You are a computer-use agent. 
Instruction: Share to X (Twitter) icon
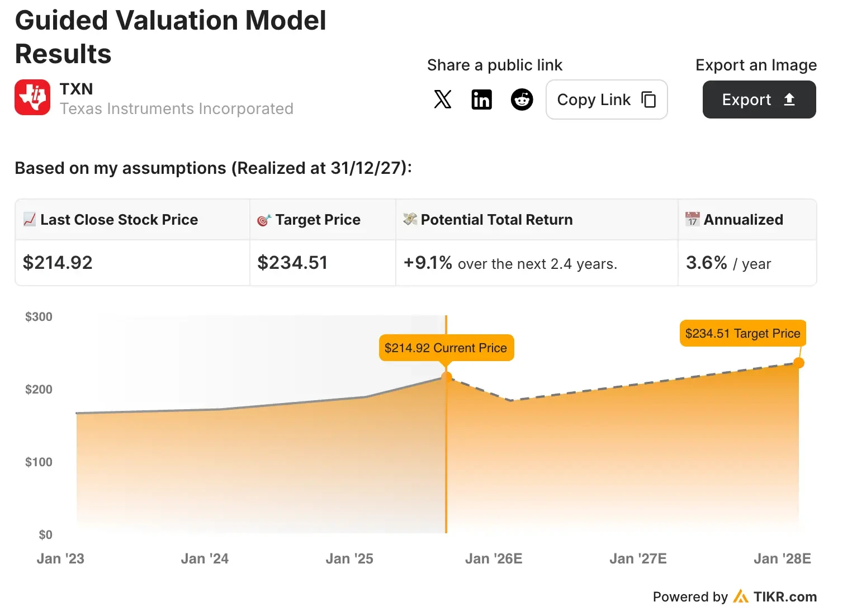point(442,99)
